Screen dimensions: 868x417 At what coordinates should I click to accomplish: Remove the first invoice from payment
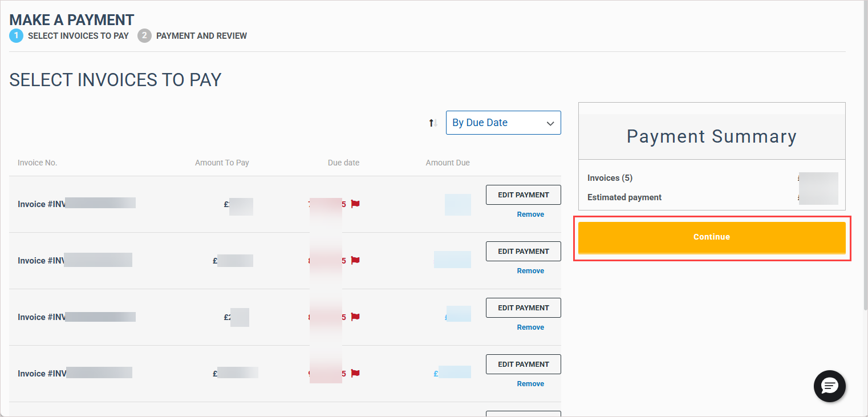530,214
